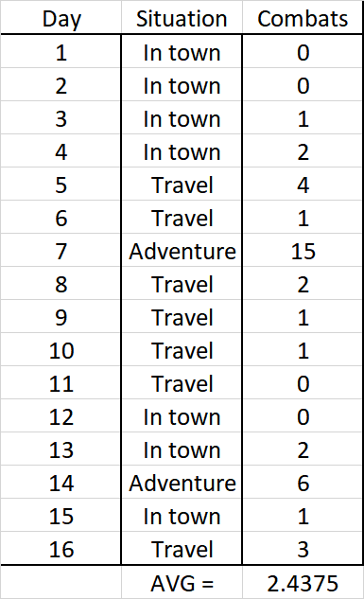
Task: Click the cell showing 15 combats
Action: pos(303,250)
